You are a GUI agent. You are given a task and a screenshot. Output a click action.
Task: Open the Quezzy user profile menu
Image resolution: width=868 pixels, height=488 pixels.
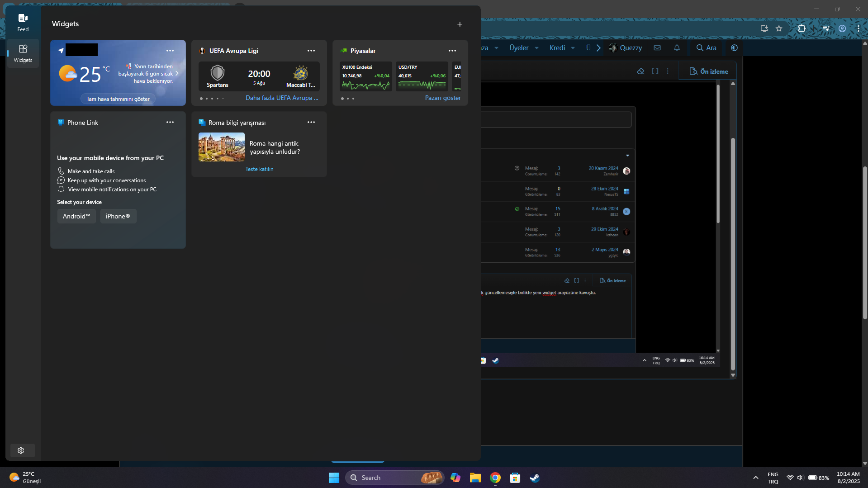coord(626,48)
